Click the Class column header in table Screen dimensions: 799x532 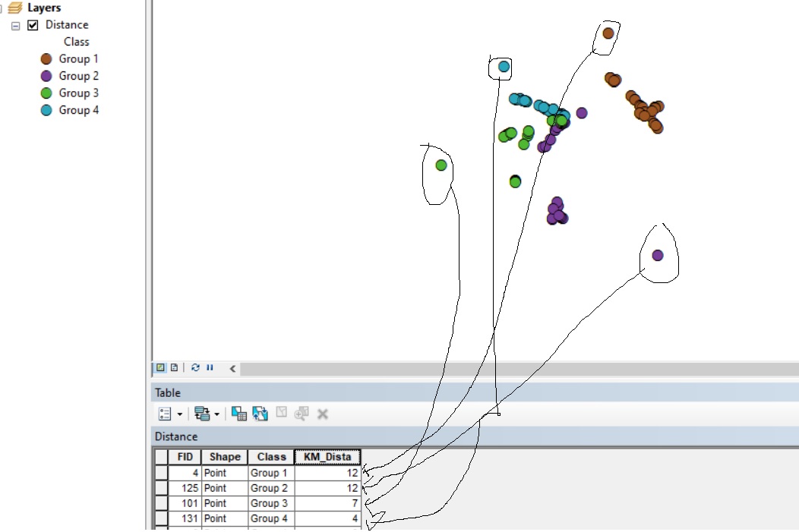tap(271, 457)
